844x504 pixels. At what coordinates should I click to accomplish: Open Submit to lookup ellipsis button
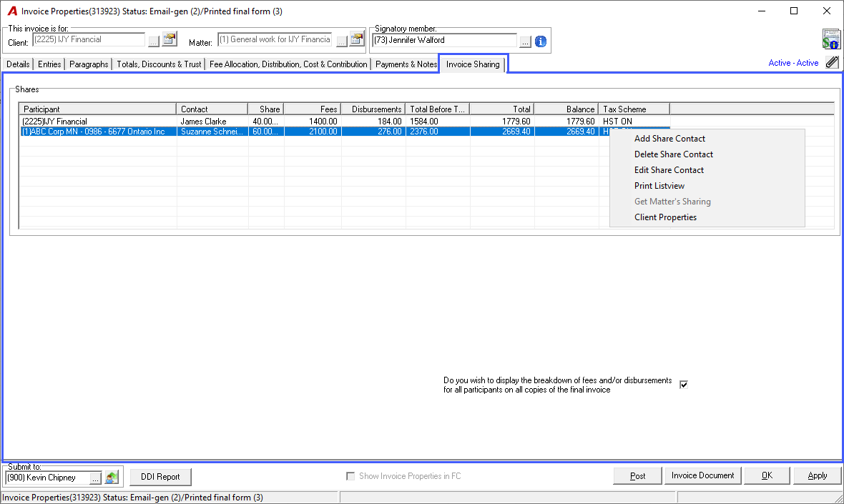tap(95, 478)
